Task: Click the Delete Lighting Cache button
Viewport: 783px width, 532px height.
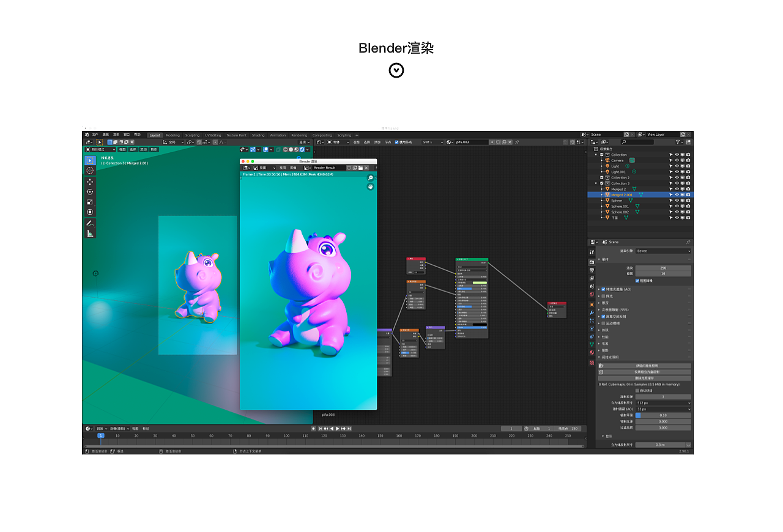Action: [x=645, y=378]
